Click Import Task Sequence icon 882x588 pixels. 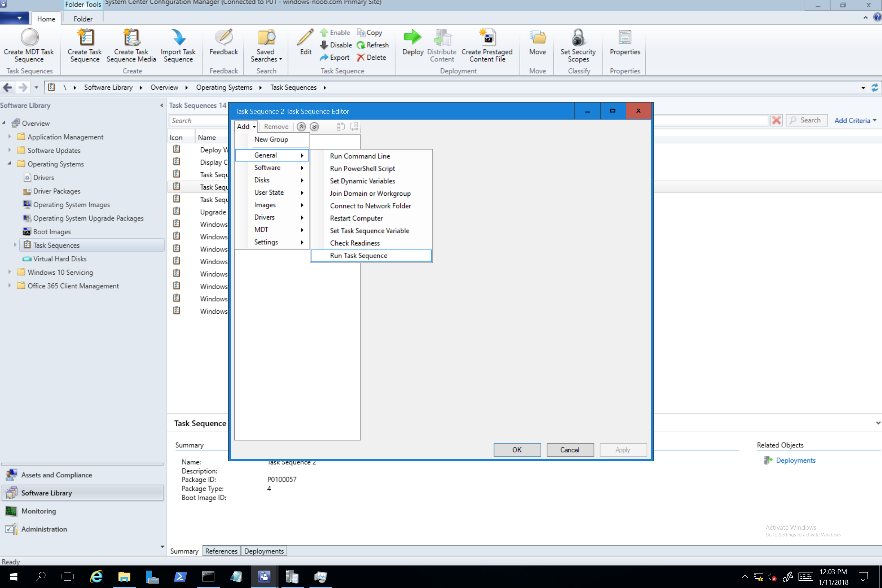coord(178,37)
